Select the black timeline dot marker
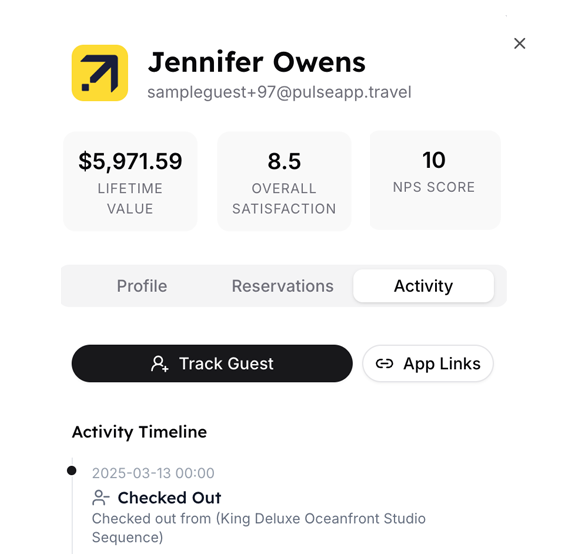 pyautogui.click(x=72, y=470)
